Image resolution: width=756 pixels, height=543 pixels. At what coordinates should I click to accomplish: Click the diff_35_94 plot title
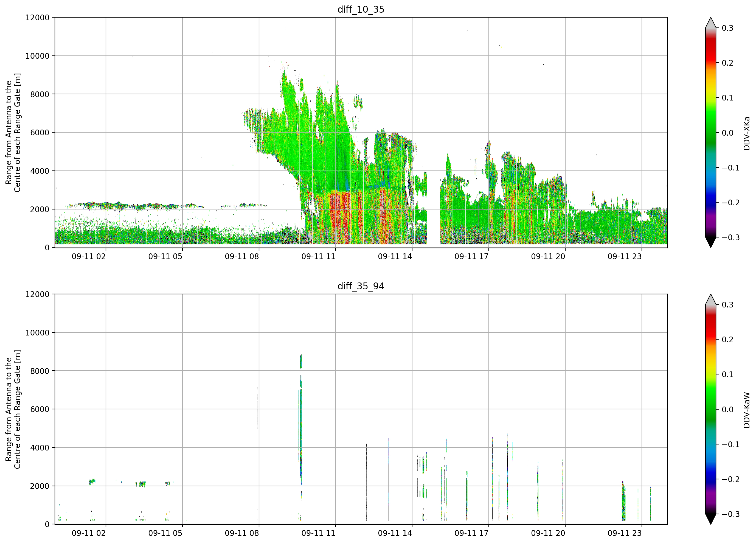(x=361, y=286)
